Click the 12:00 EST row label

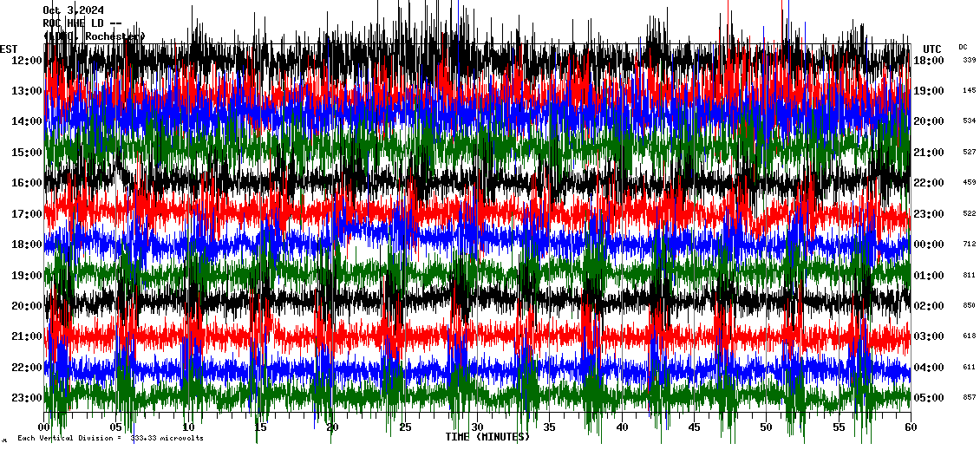[x=27, y=61]
